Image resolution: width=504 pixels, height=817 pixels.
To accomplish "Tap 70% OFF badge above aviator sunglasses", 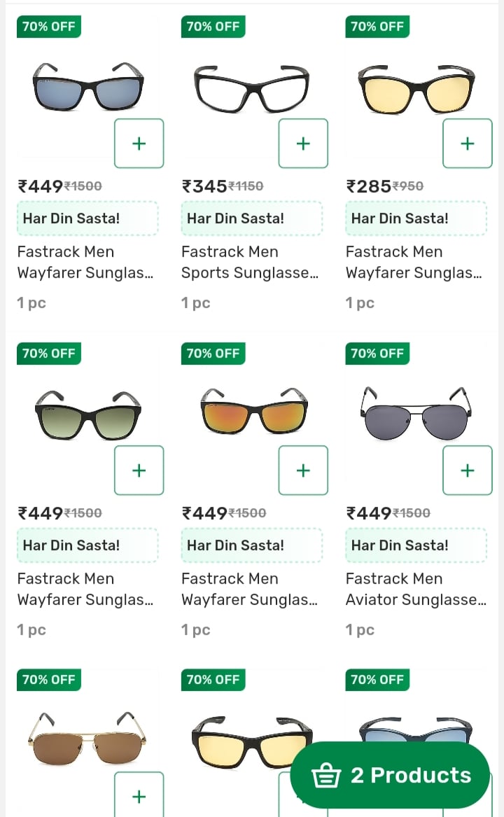I will click(377, 354).
